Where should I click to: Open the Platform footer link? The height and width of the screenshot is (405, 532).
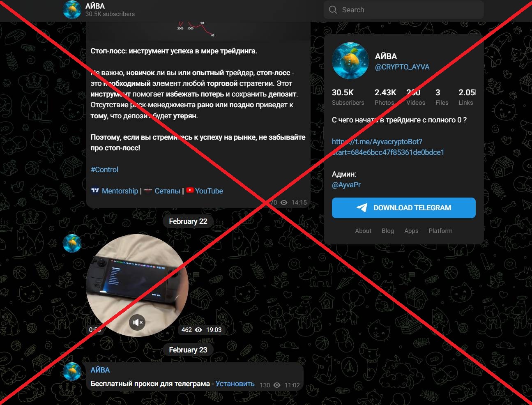(x=440, y=231)
